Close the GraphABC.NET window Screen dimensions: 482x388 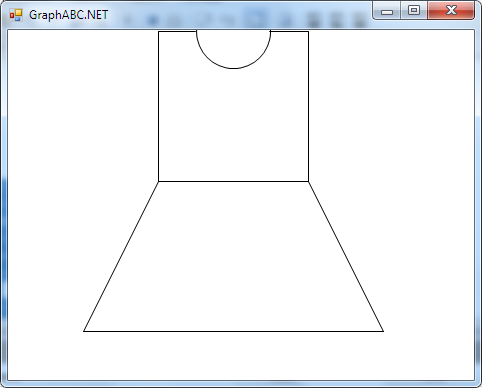(451, 11)
